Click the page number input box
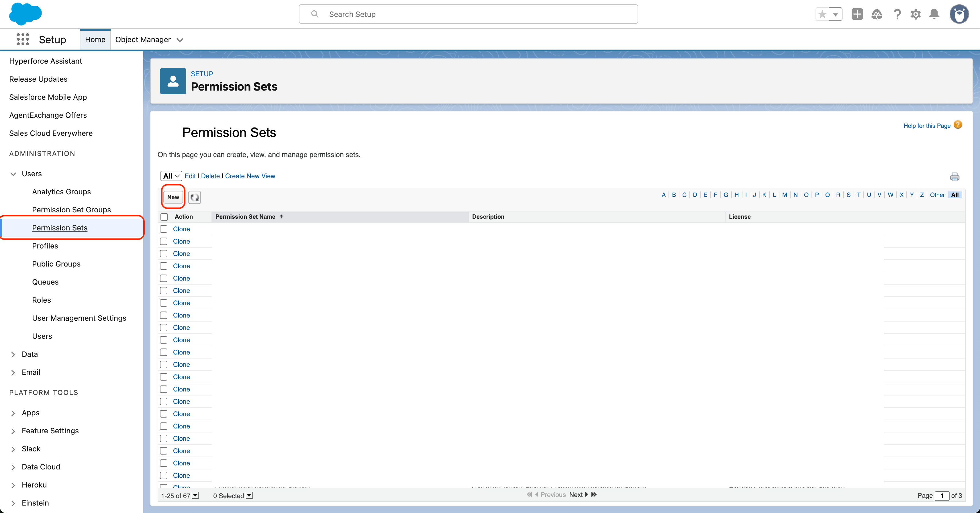980x513 pixels. pos(942,496)
